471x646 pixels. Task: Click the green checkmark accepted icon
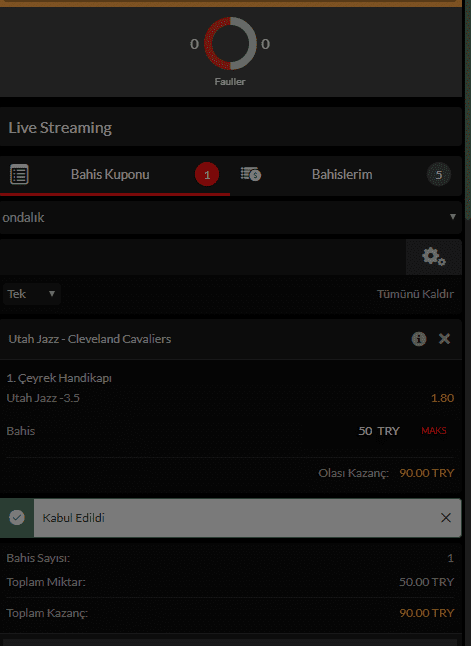(x=17, y=517)
